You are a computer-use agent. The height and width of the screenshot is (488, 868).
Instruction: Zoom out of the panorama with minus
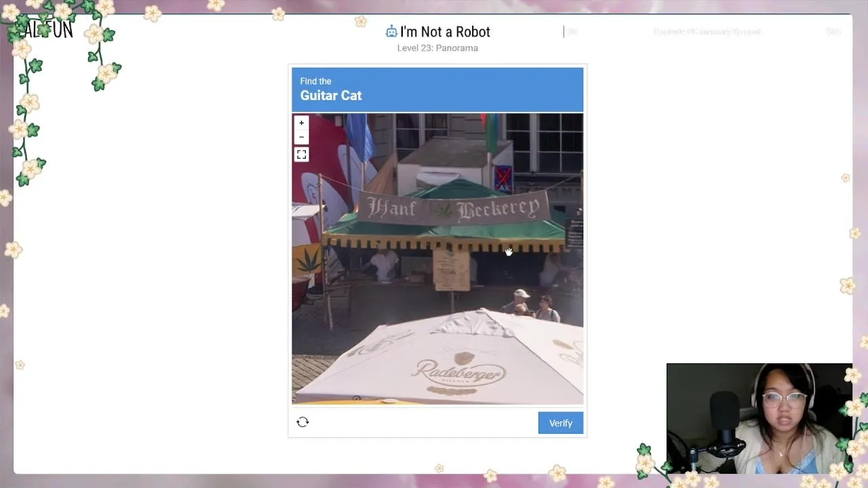pyautogui.click(x=302, y=137)
